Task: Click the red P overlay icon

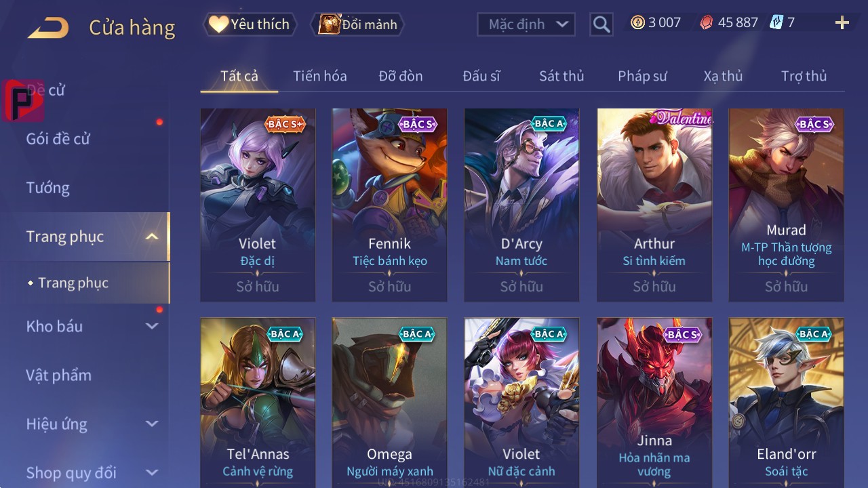Action: pos(23,100)
